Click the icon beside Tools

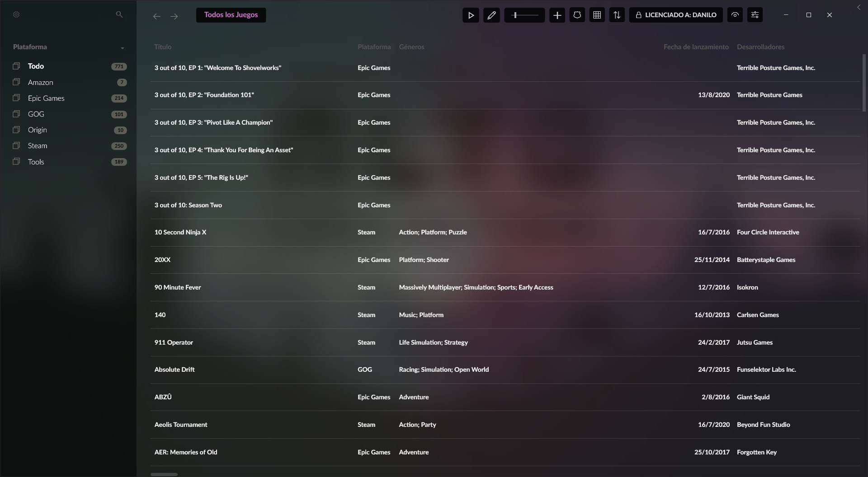16,161
